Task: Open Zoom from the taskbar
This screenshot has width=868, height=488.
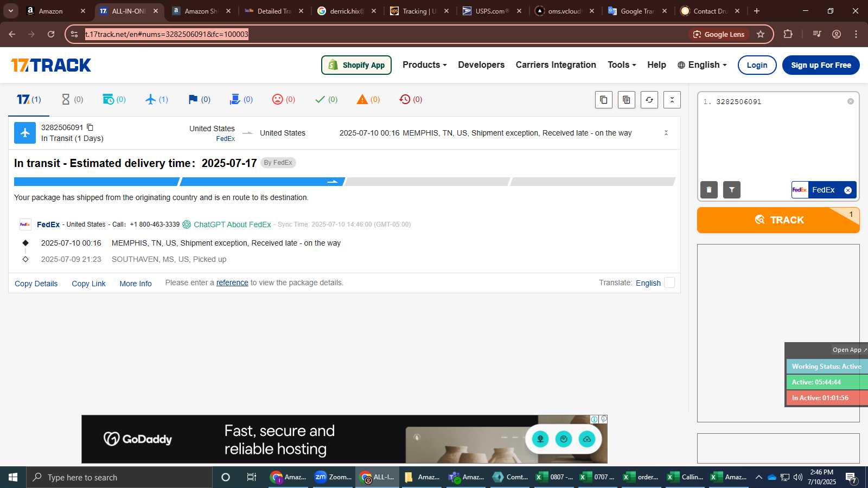Action: pos(333,477)
